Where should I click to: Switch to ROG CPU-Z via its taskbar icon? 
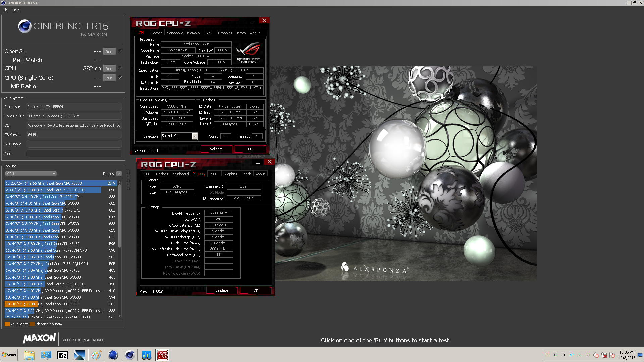click(x=163, y=355)
